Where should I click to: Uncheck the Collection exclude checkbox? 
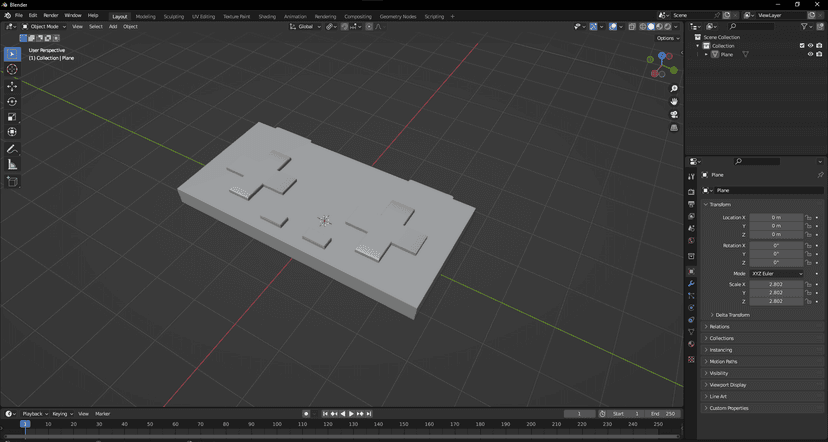tap(801, 45)
